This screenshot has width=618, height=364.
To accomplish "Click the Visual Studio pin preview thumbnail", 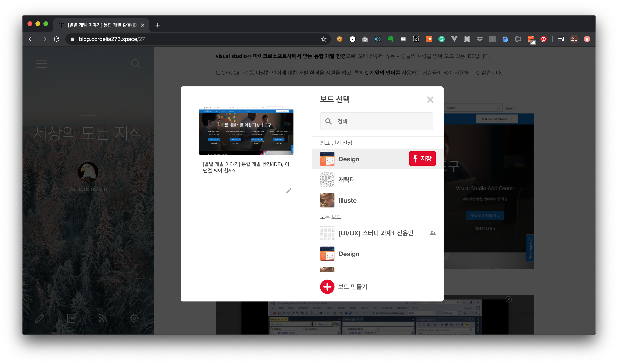I will point(246,131).
